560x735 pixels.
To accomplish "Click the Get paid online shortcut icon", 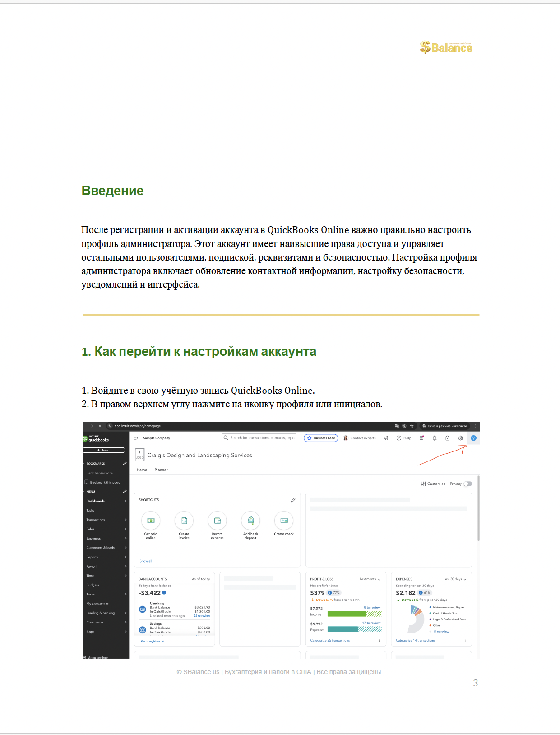I will tap(151, 521).
